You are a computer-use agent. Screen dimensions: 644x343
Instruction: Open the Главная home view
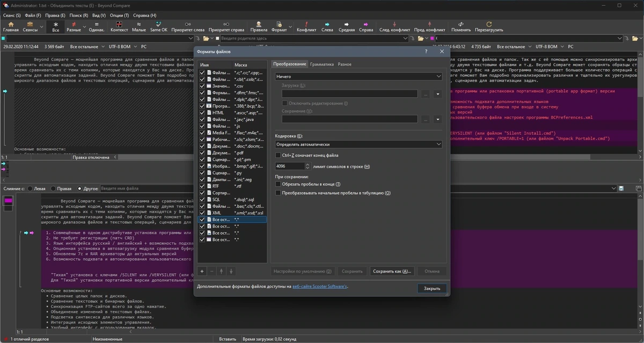click(x=11, y=27)
